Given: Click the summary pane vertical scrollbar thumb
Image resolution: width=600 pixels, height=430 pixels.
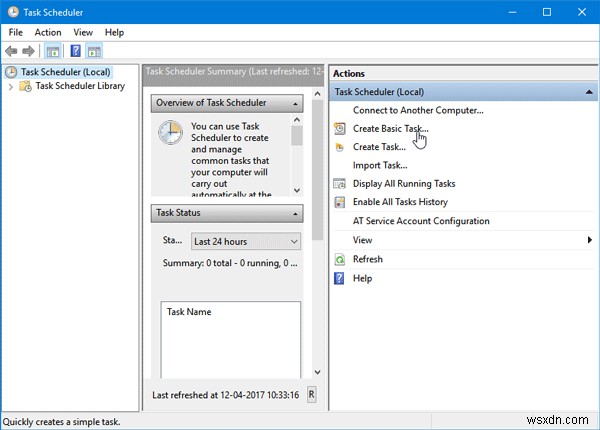Looking at the screenshot, I should click(317, 170).
